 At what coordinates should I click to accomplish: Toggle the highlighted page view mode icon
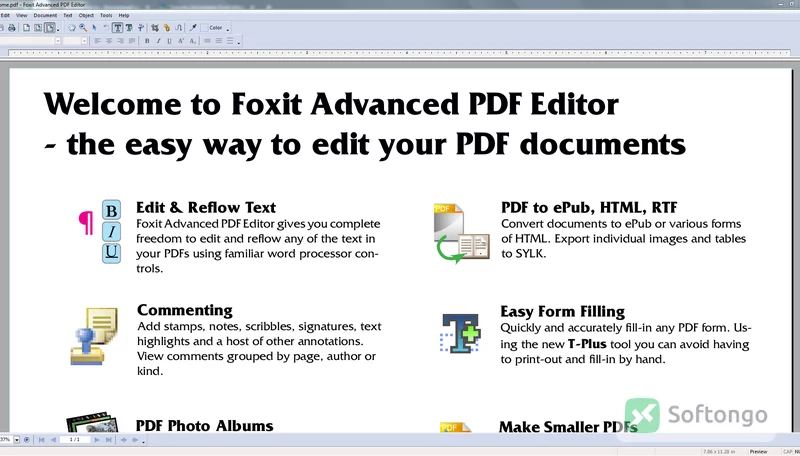point(49,28)
